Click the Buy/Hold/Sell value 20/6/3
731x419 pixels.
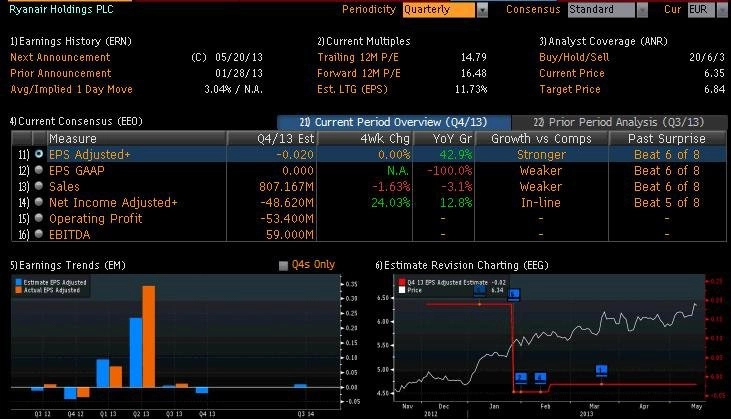coord(707,57)
